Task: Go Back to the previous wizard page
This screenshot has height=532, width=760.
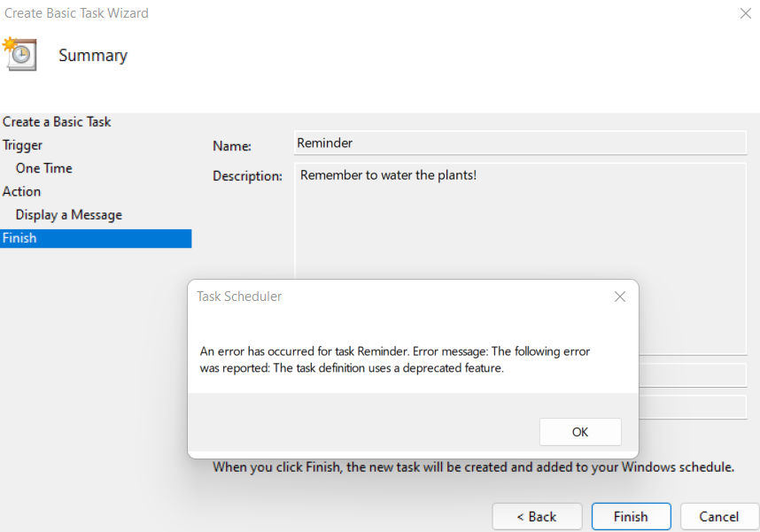Action: (537, 516)
